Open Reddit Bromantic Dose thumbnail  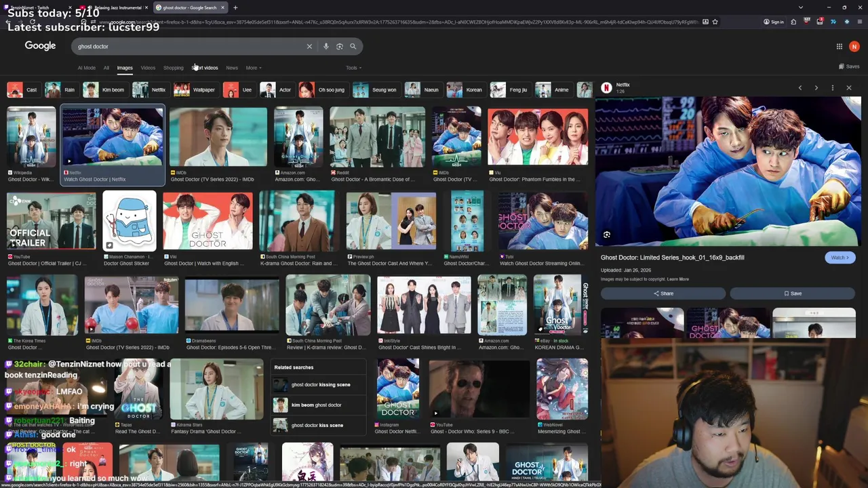(378, 138)
